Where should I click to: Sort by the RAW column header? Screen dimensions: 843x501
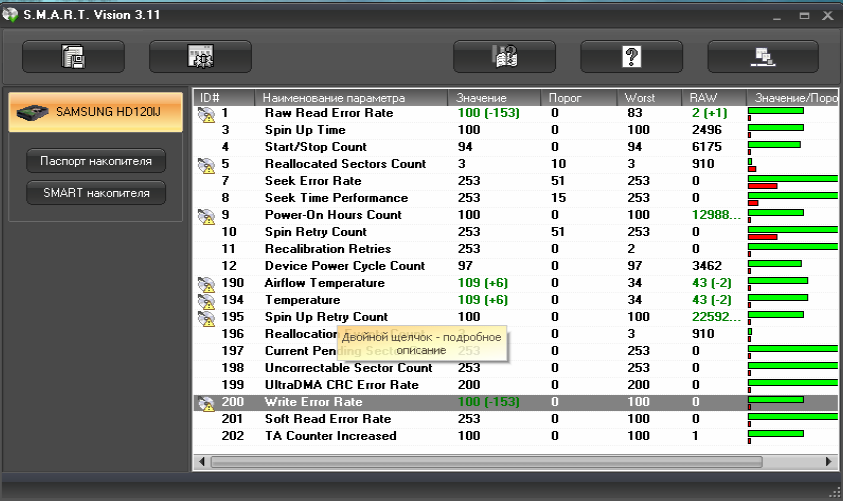[713, 98]
